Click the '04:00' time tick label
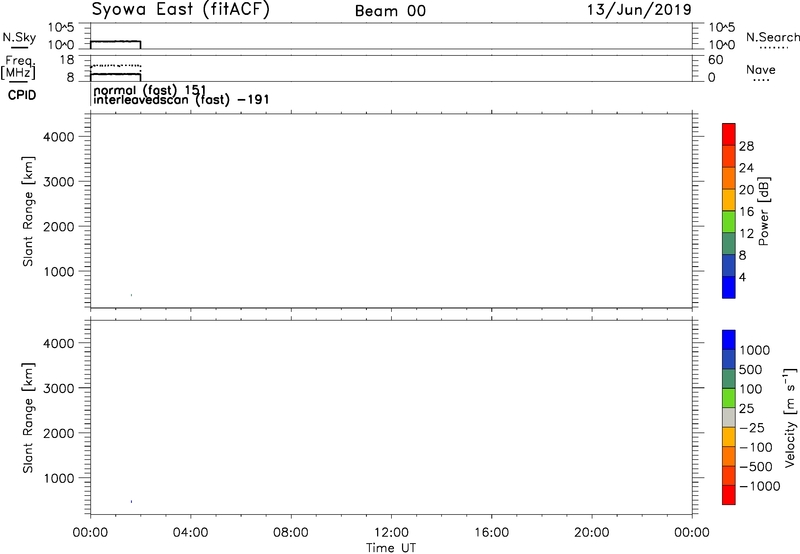This screenshot has width=800, height=554. [x=190, y=533]
